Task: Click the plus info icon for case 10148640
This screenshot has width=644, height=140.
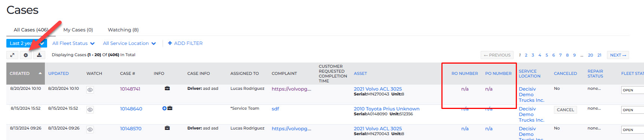Action: pyautogui.click(x=164, y=108)
